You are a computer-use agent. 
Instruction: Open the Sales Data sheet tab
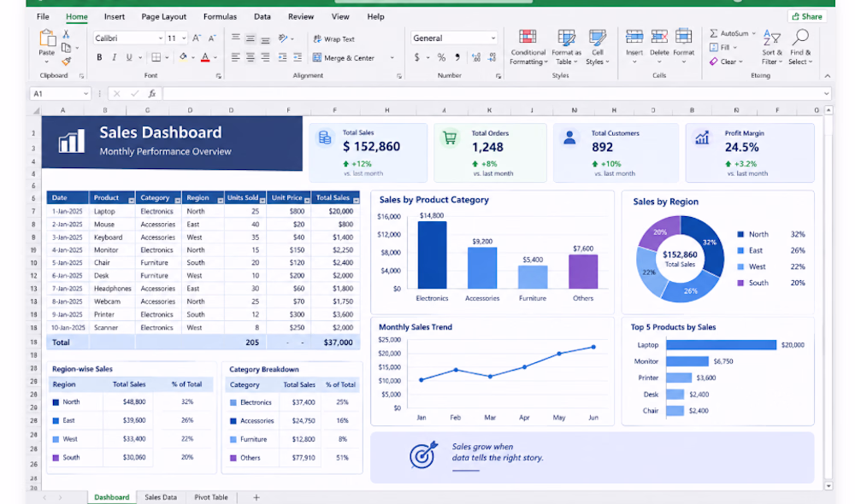[161, 497]
